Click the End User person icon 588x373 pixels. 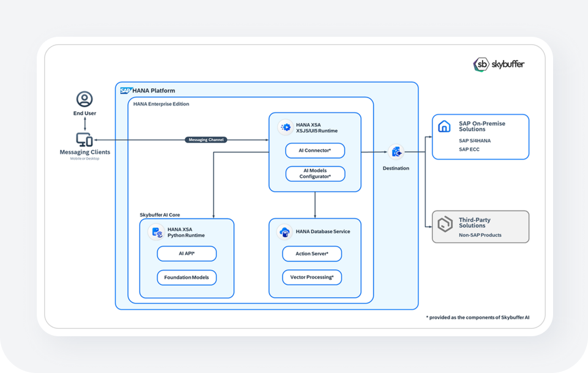(85, 99)
